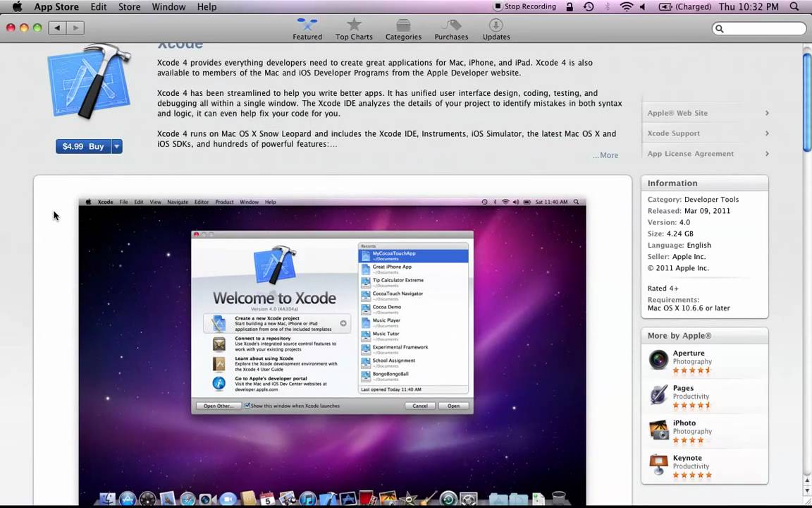Click the Keynote app icon
Screen dimensions: 812x508
tap(658, 464)
